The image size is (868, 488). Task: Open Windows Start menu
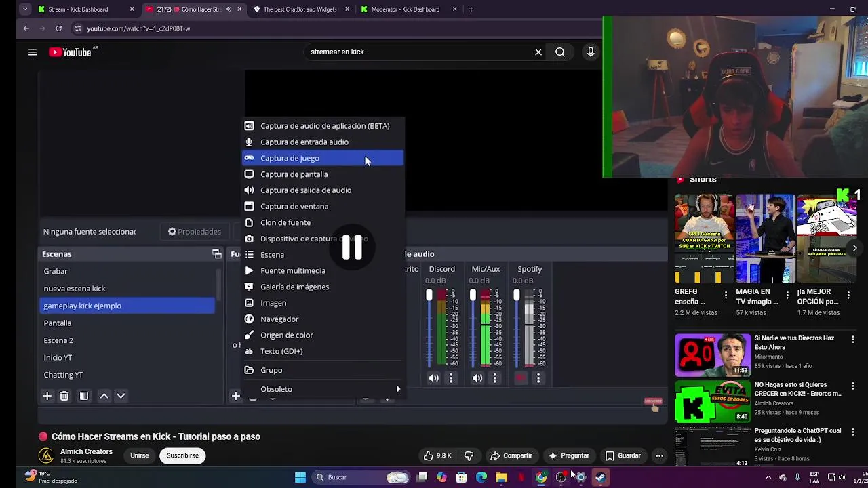tap(300, 477)
